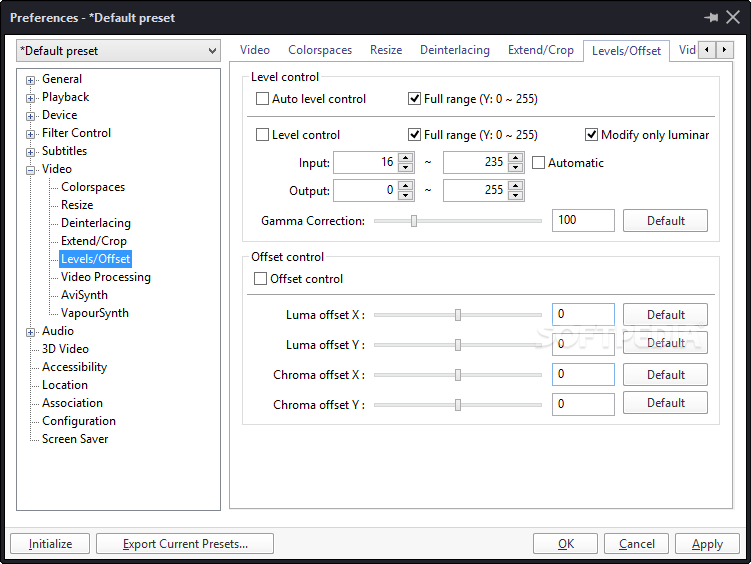Reset Luma offset Y with Default

coord(665,343)
